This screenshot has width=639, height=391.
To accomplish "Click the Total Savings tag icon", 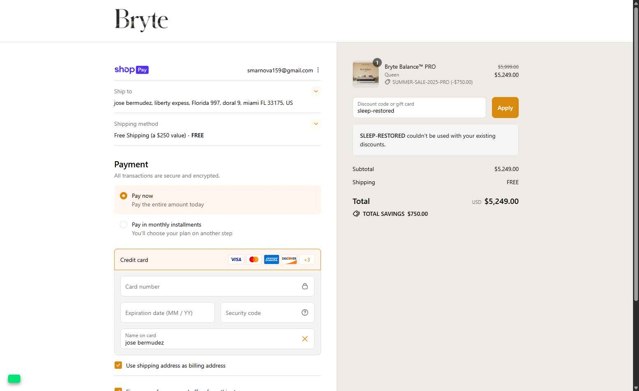I will (356, 214).
